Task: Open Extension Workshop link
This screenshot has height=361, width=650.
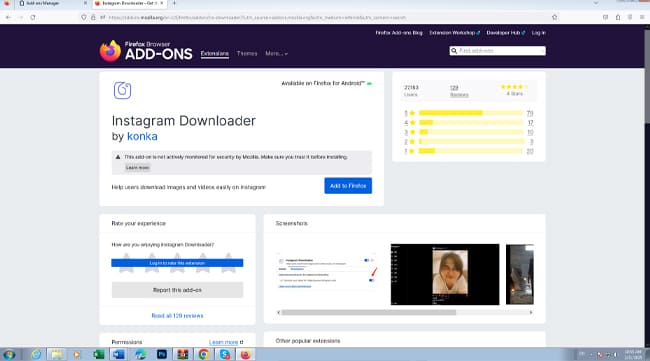Action: click(x=454, y=33)
